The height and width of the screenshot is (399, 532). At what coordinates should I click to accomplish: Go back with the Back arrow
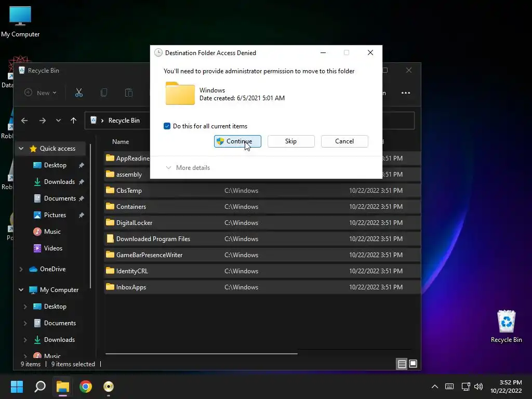tap(24, 121)
